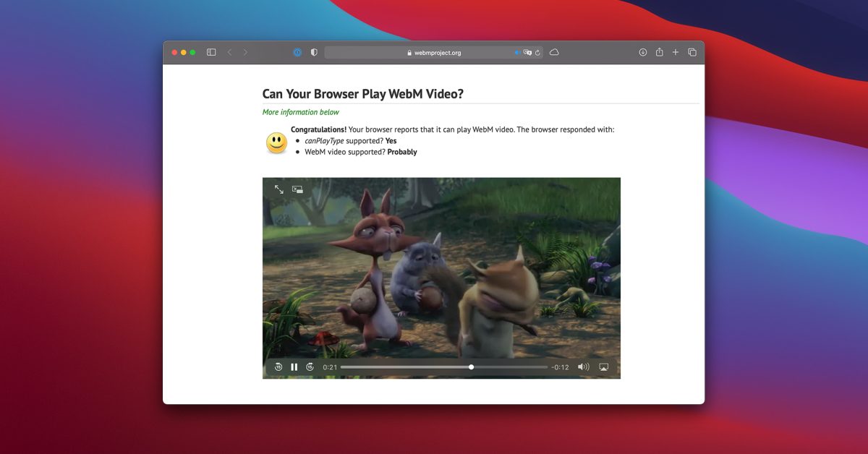Click the 'Congratulations!' text
This screenshot has height=454, width=868.
(318, 129)
